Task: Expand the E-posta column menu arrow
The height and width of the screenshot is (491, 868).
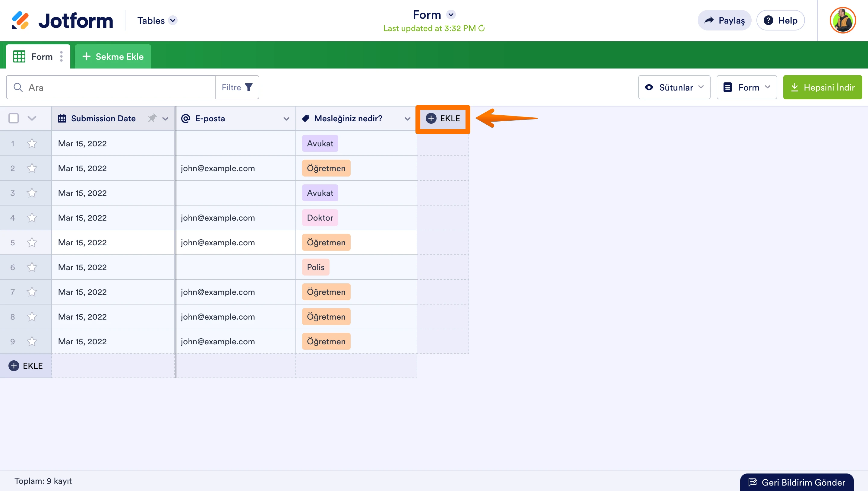Action: pos(286,119)
